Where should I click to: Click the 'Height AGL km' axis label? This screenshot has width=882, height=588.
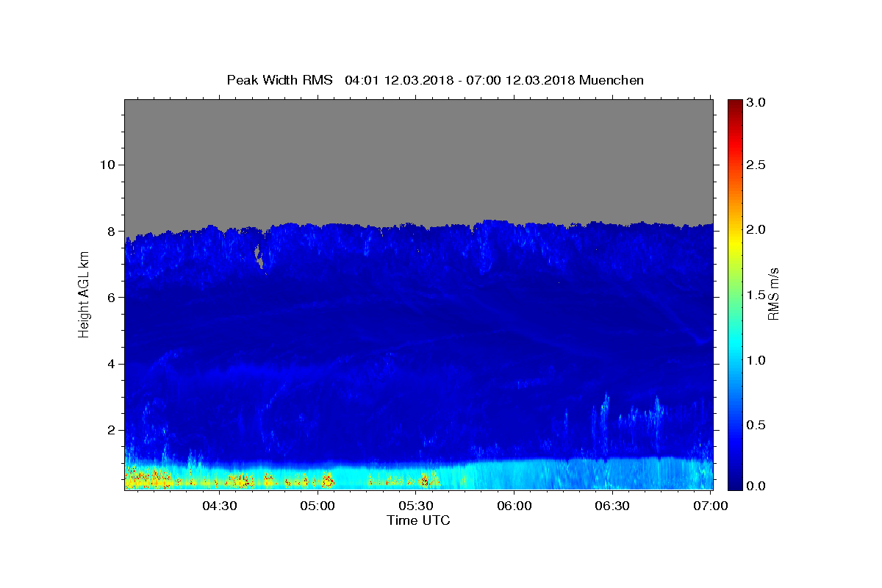[x=84, y=295]
